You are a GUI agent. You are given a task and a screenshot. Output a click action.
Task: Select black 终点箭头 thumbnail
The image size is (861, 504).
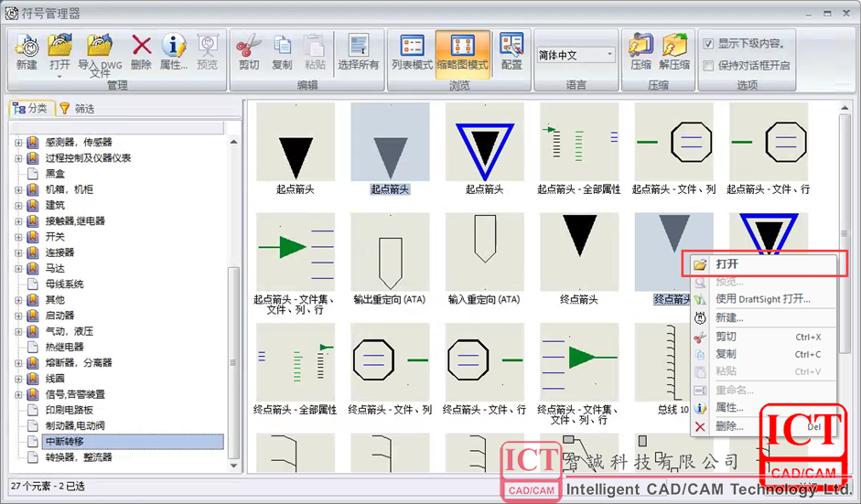tap(579, 252)
